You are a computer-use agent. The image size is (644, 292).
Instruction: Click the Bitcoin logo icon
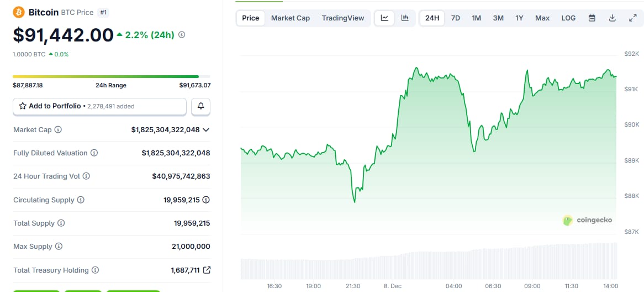(19, 12)
